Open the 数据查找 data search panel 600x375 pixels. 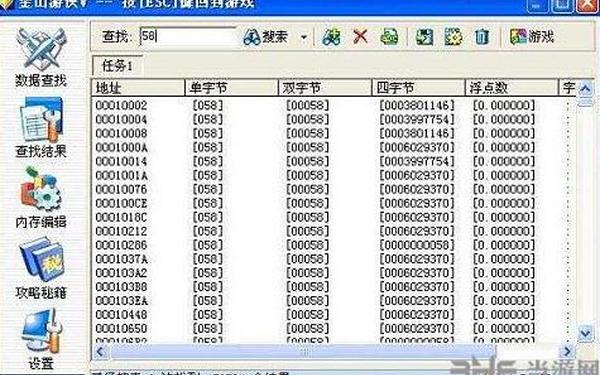point(41,57)
